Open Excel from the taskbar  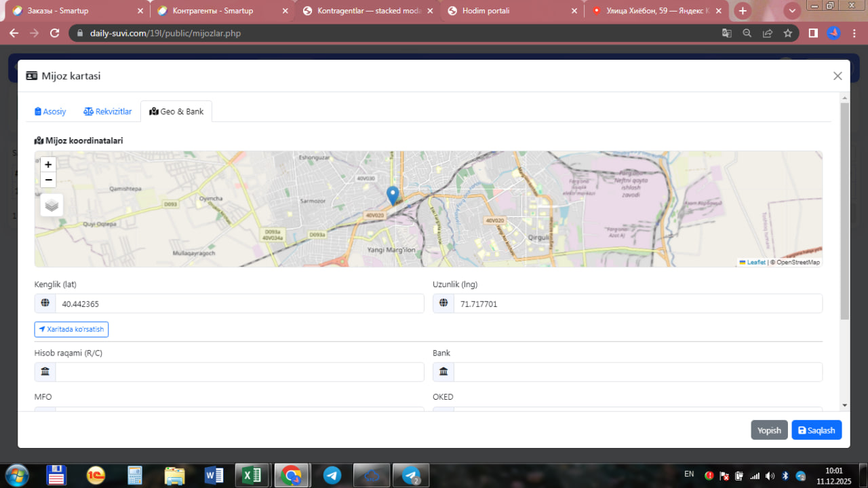(x=252, y=476)
